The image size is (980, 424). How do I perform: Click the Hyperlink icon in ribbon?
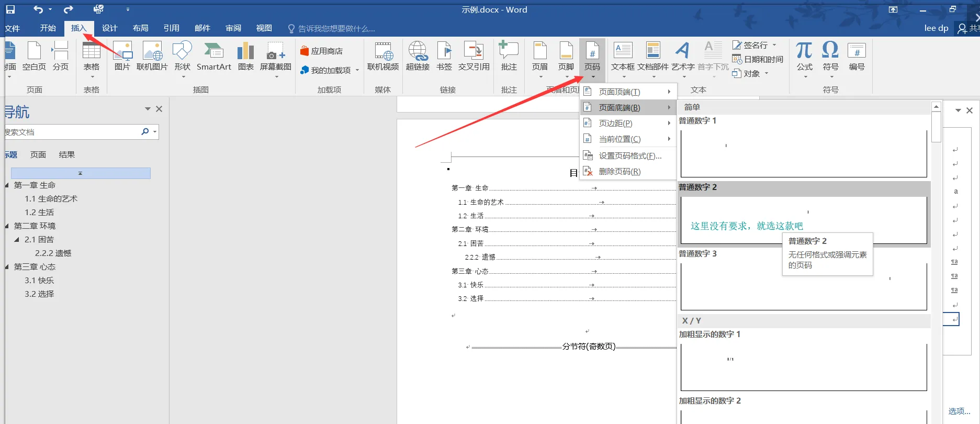[x=418, y=57]
